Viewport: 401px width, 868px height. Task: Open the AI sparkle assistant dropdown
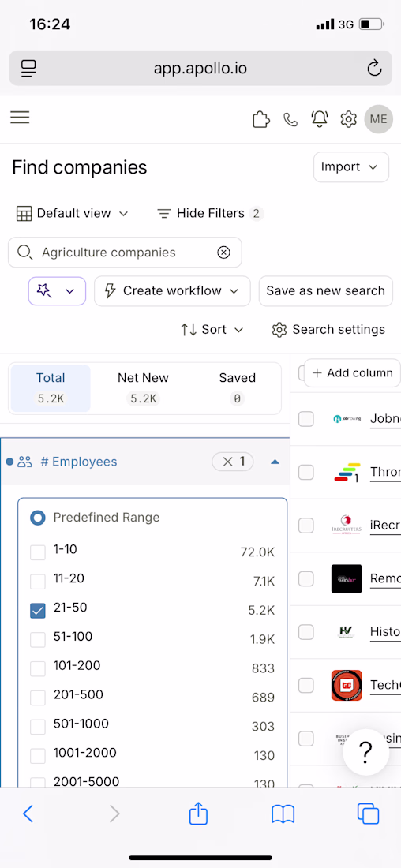click(x=57, y=290)
